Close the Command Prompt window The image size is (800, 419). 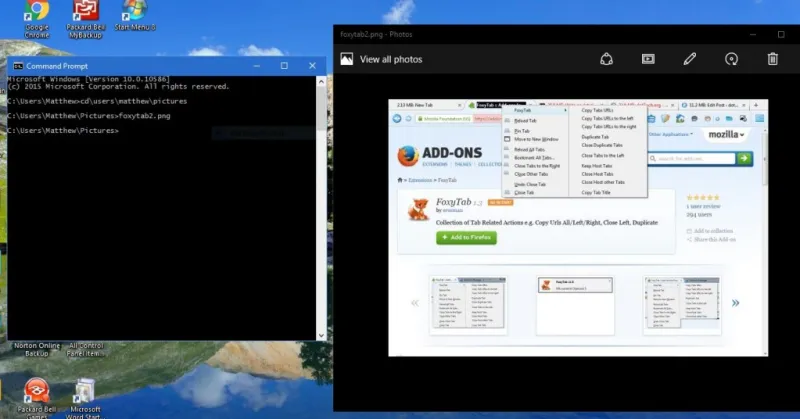click(x=312, y=66)
